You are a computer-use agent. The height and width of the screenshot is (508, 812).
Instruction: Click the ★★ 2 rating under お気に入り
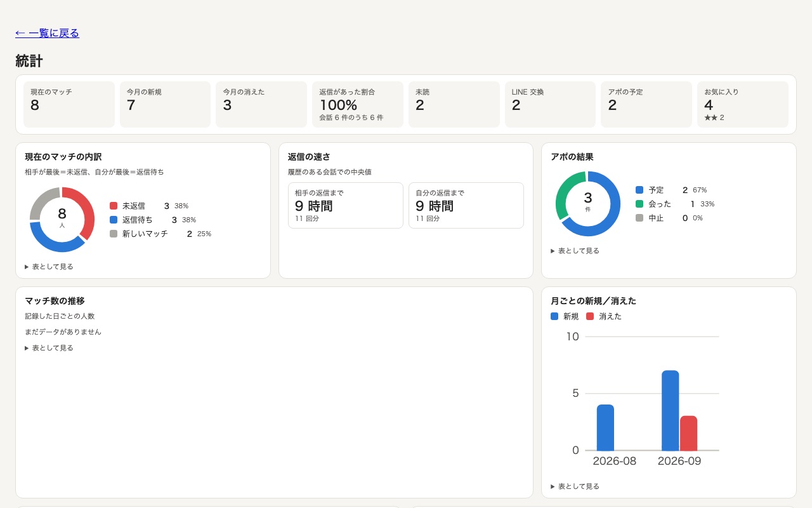point(714,117)
